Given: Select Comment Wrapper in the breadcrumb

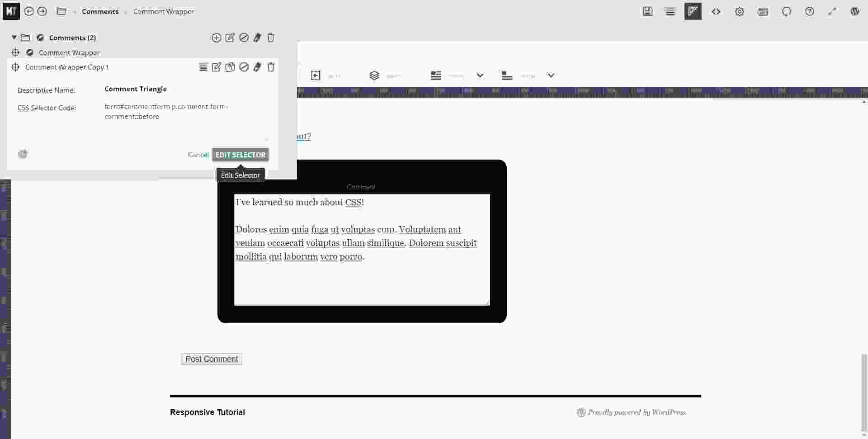Looking at the screenshot, I should pos(163,12).
